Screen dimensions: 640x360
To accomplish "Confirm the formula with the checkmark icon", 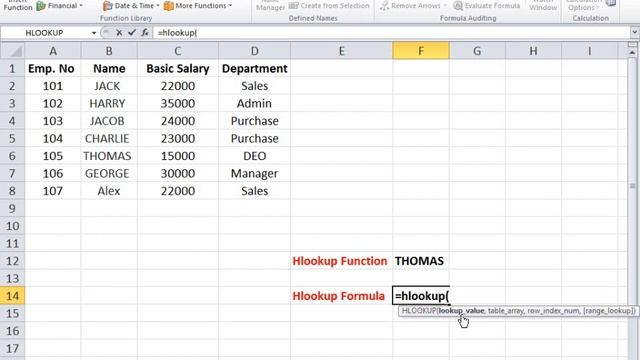I will [131, 33].
